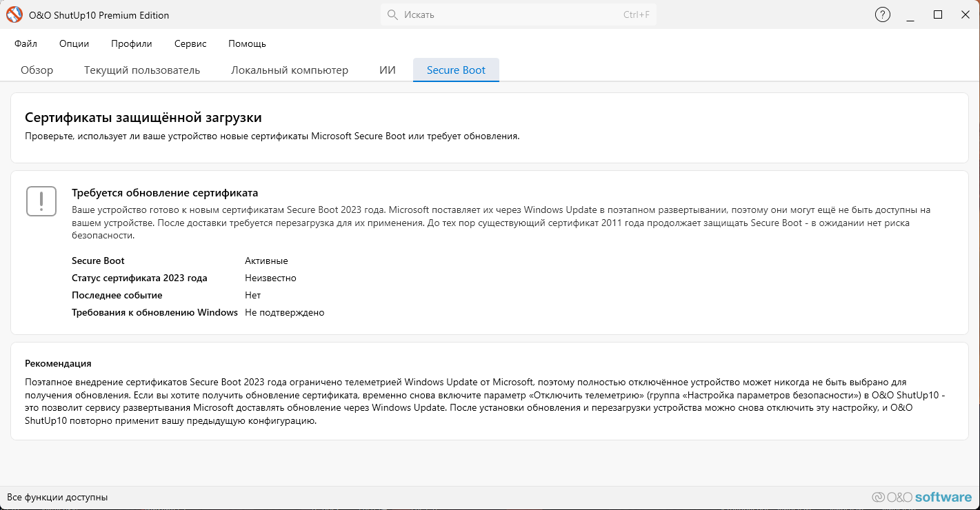Click the Требования к обновлению Windows label
This screenshot has height=510, width=980.
point(154,312)
